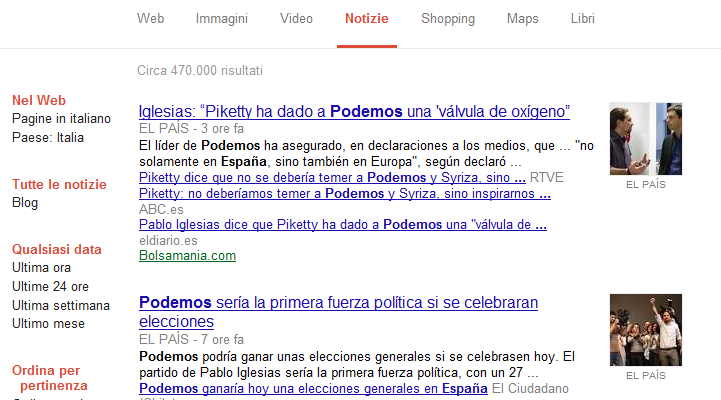721x400 pixels.
Task: Open the Maps tab
Action: tap(522, 18)
